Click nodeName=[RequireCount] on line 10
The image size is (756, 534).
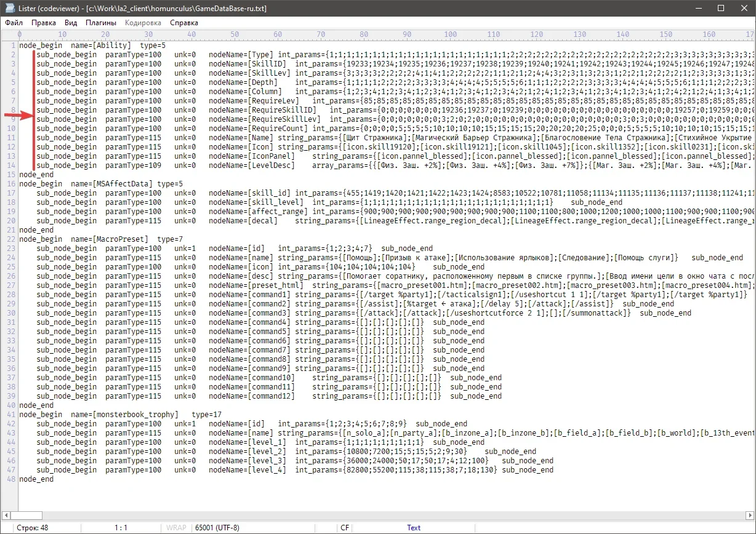(259, 129)
